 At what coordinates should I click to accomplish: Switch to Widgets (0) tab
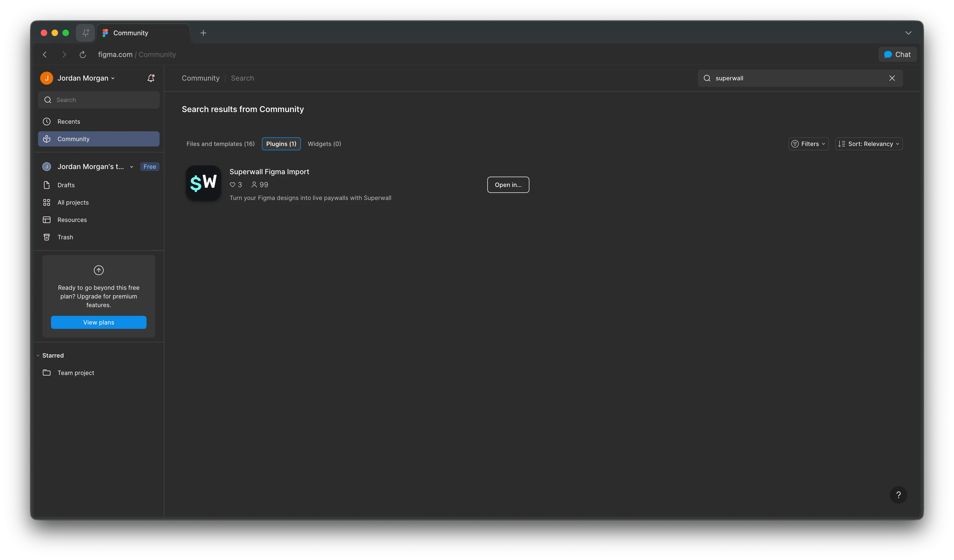point(324,144)
